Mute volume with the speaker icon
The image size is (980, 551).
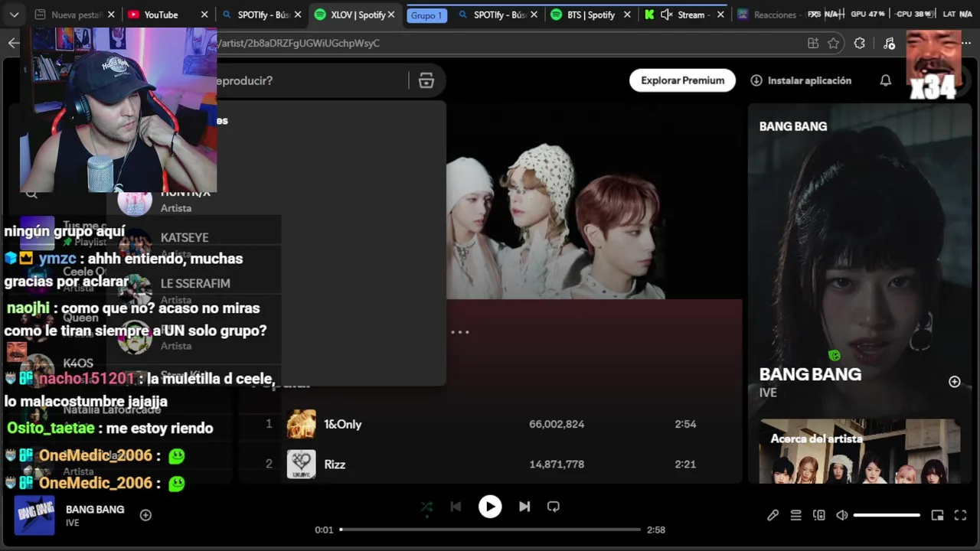click(x=842, y=515)
